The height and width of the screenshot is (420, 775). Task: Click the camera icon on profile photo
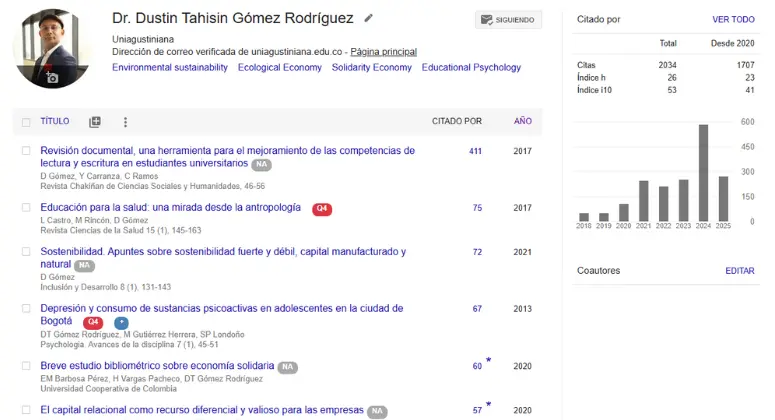tap(52, 77)
